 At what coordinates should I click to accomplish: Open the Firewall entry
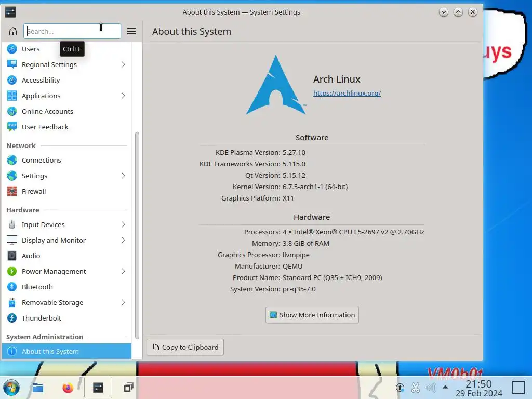(x=66, y=191)
